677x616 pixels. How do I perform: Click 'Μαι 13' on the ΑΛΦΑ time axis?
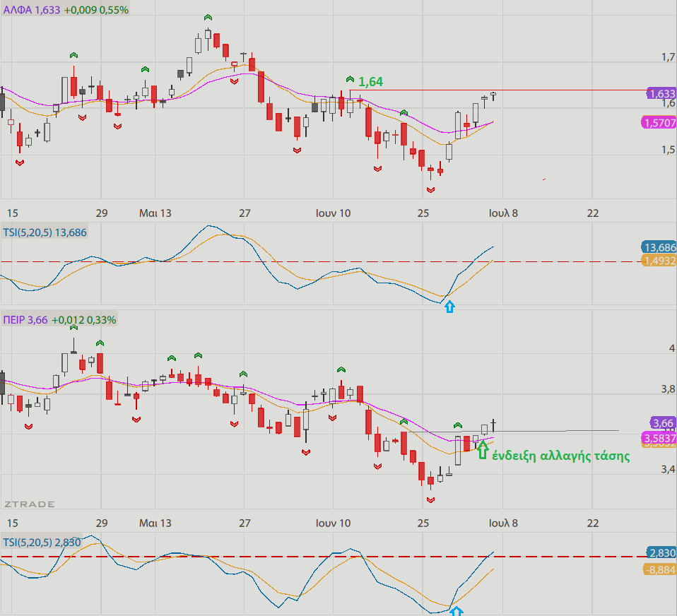(155, 213)
